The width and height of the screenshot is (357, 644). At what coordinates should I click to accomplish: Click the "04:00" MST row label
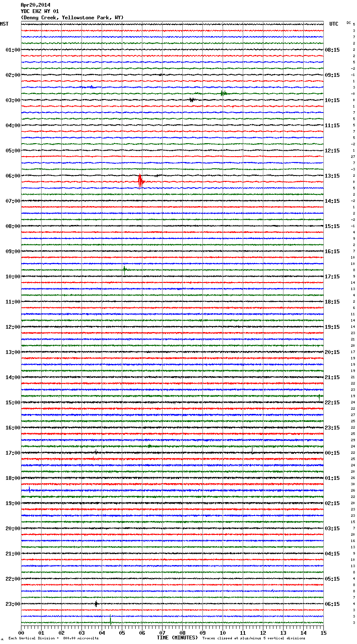[x=13, y=126]
